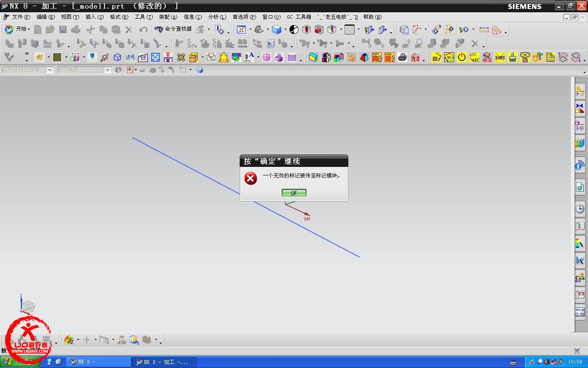Click the 命名 naming icon
Screen dimensions: 588x368
click(x=487, y=57)
